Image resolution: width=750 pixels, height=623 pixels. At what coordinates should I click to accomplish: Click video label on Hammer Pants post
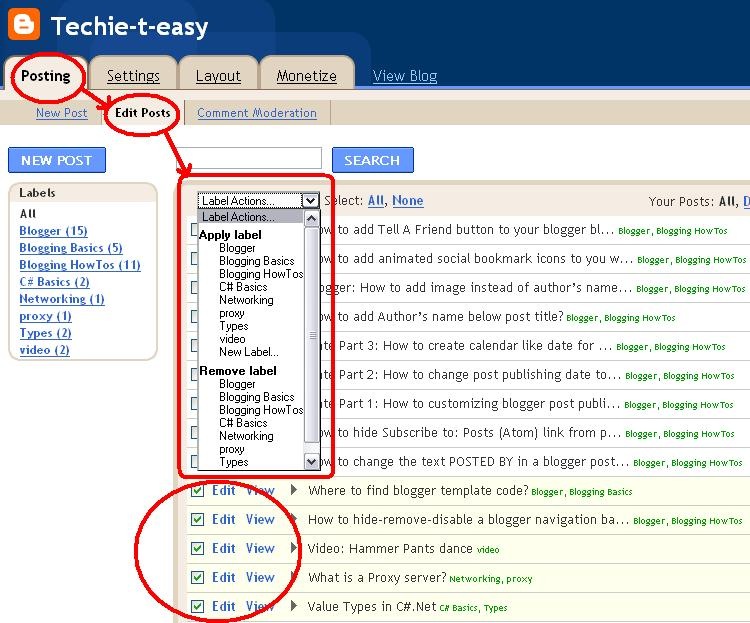coord(488,550)
